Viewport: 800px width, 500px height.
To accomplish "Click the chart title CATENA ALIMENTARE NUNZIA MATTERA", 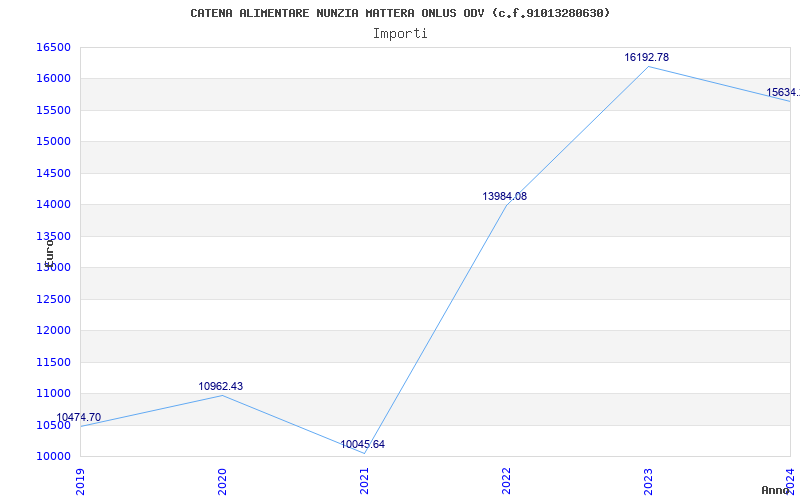I will (x=401, y=13).
